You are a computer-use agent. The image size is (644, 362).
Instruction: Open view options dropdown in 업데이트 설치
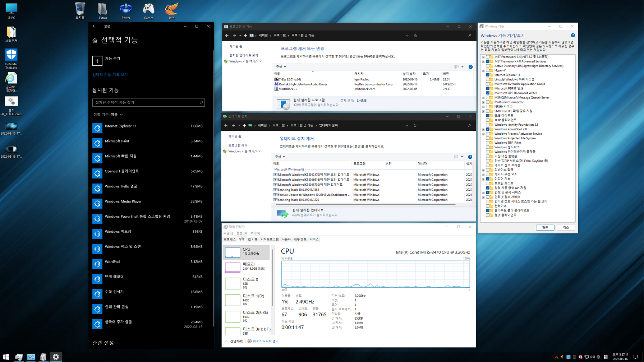(462, 157)
